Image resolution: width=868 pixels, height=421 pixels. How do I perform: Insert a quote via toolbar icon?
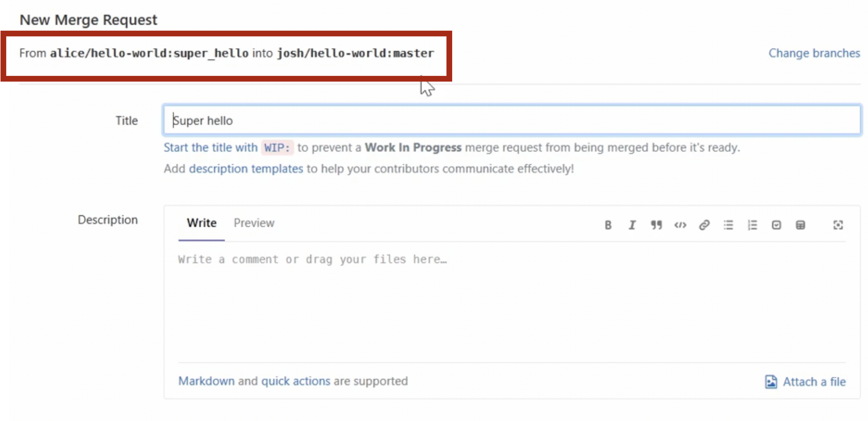click(656, 225)
